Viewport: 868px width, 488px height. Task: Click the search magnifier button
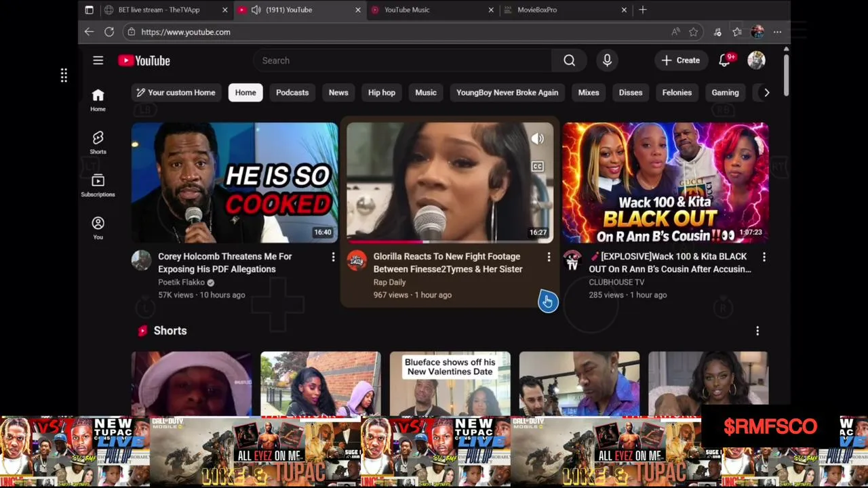[x=569, y=60]
